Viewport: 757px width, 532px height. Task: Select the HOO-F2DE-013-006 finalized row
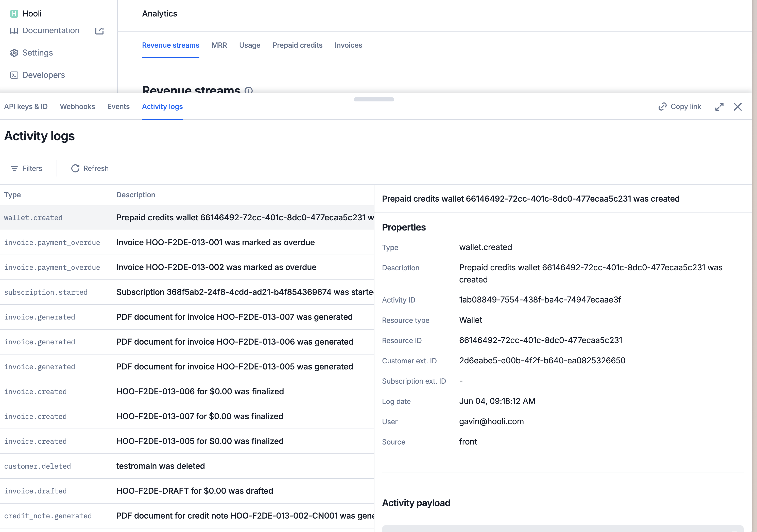click(x=187, y=392)
